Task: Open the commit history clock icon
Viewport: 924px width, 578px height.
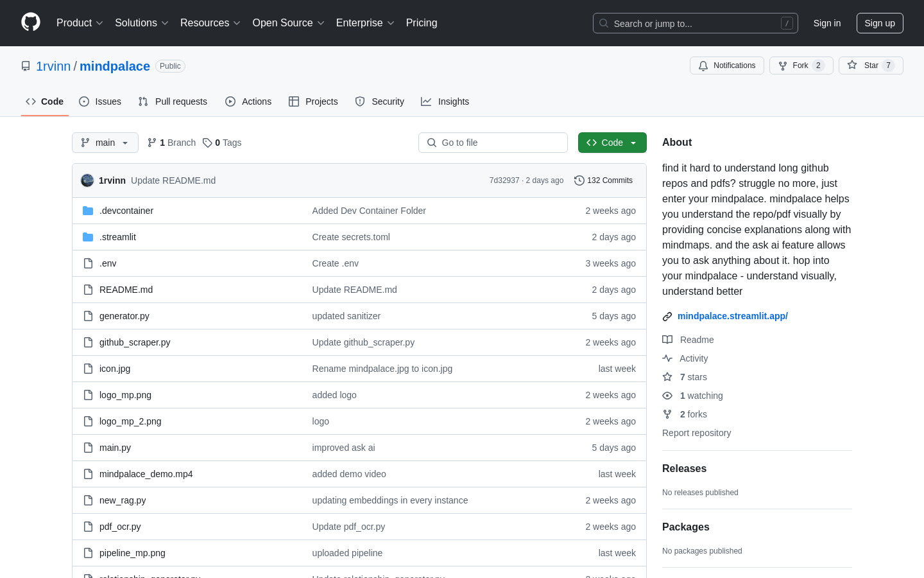Action: [579, 180]
